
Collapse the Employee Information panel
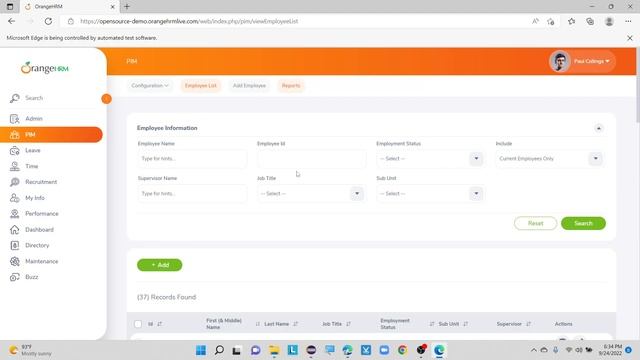coord(599,129)
